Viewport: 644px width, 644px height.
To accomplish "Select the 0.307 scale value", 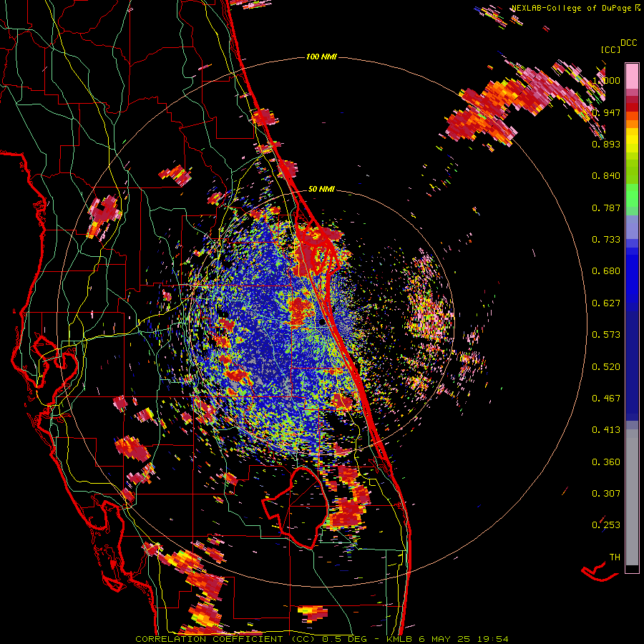I will (606, 494).
